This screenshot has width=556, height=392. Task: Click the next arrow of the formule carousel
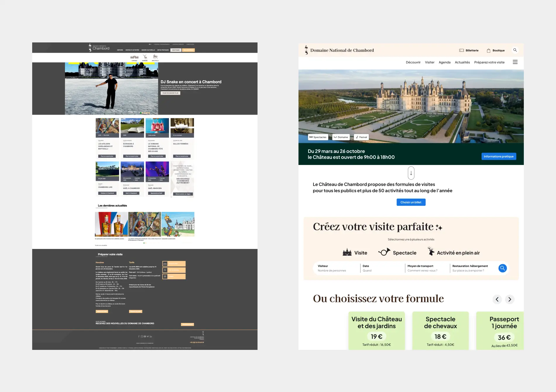[x=509, y=299]
